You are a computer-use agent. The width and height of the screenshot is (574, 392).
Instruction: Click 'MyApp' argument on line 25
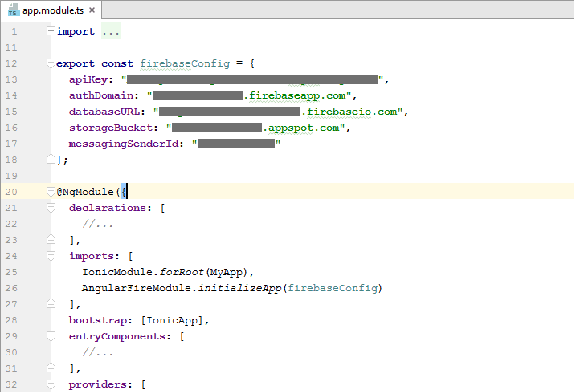[227, 272]
